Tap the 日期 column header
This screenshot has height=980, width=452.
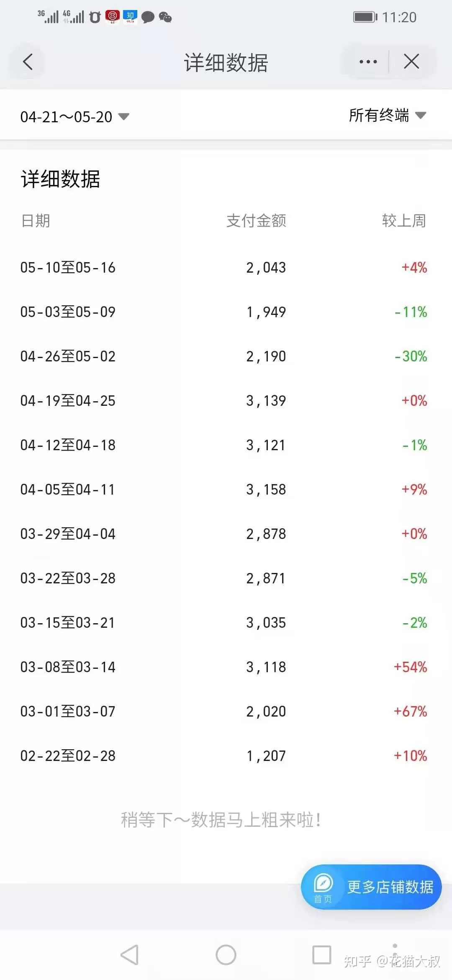(x=36, y=221)
